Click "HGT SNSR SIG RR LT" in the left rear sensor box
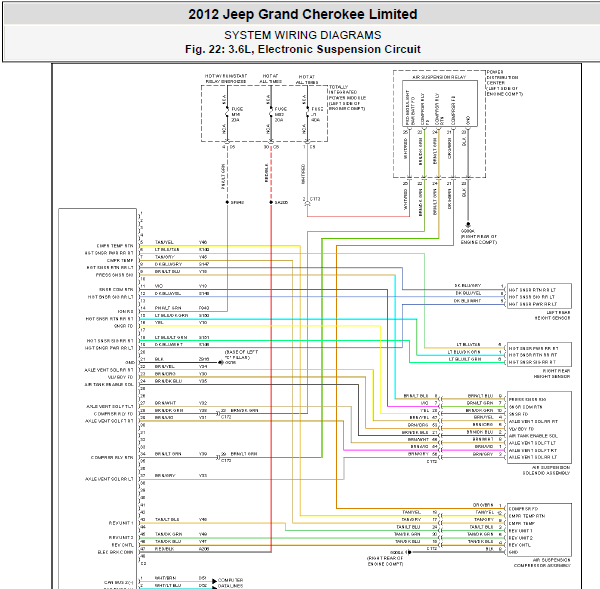 pyautogui.click(x=532, y=297)
